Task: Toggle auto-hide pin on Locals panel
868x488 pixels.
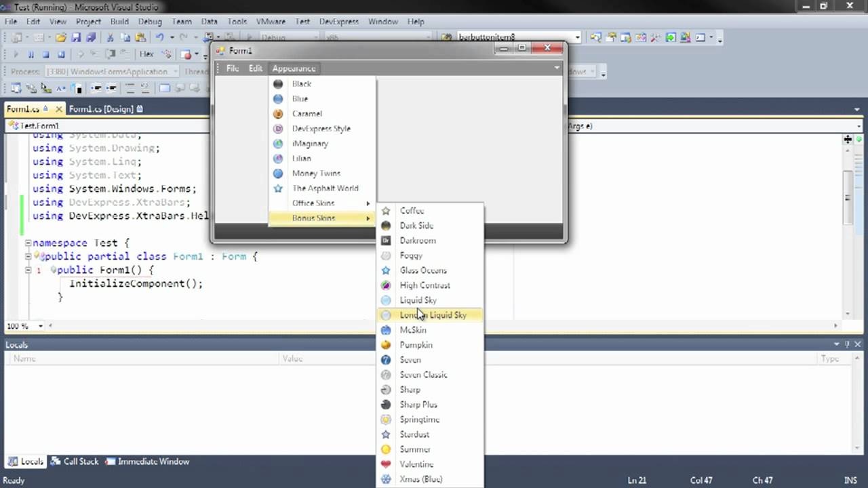Action: click(x=848, y=344)
